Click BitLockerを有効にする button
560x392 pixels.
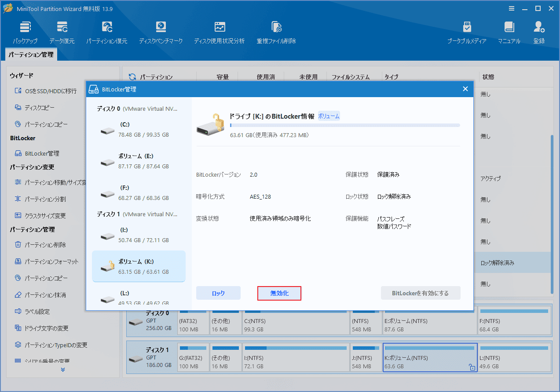421,293
